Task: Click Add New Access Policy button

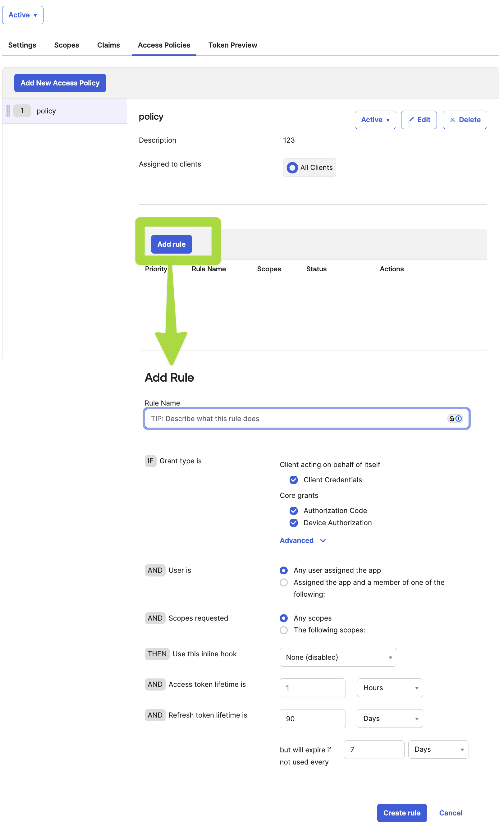Action: point(60,83)
